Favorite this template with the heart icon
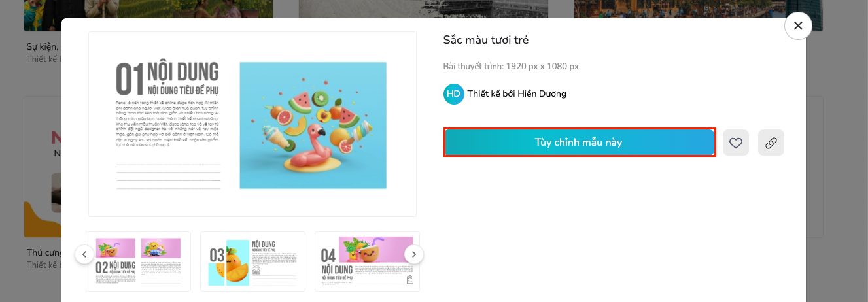868x302 pixels. tap(736, 143)
